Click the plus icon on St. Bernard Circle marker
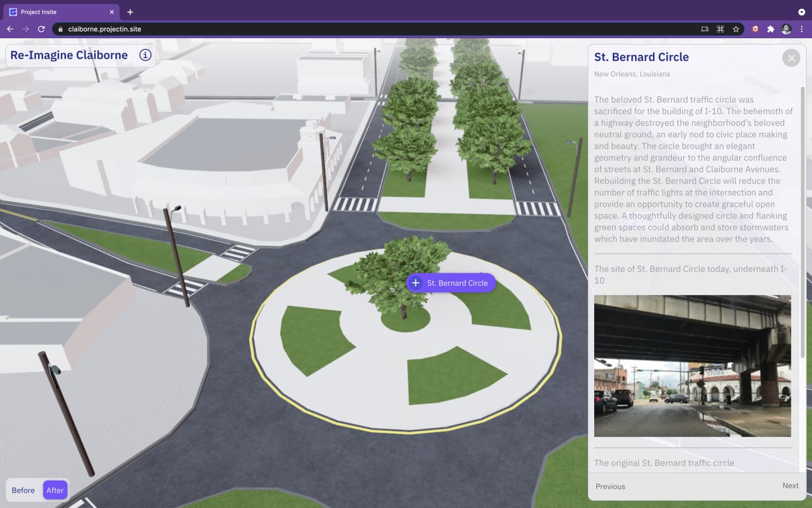 coord(416,283)
